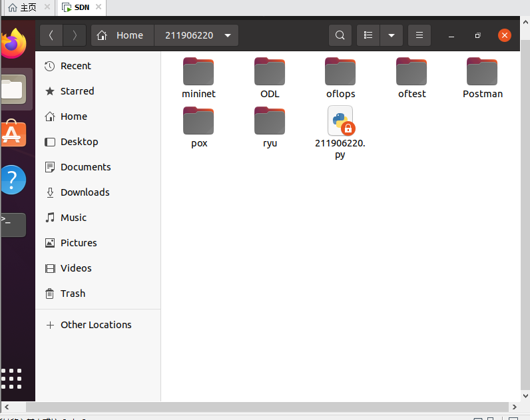
Task: Minimize the Files window
Action: click(451, 35)
